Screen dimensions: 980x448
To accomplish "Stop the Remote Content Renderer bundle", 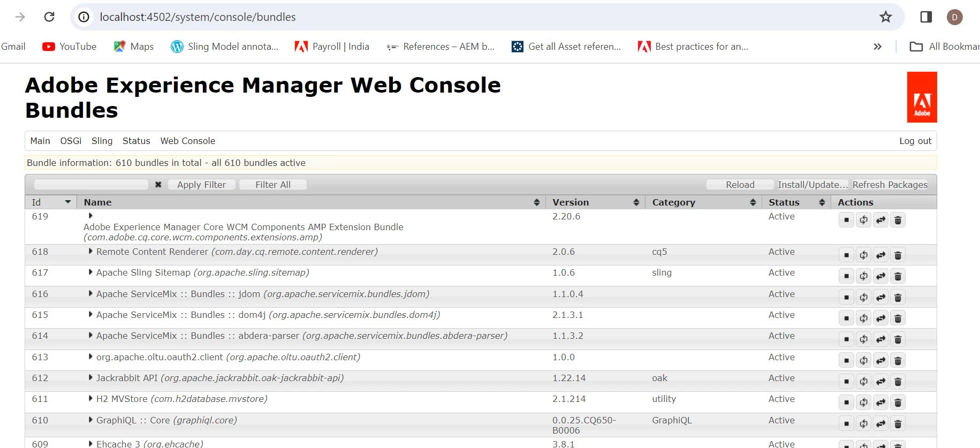I will point(846,255).
